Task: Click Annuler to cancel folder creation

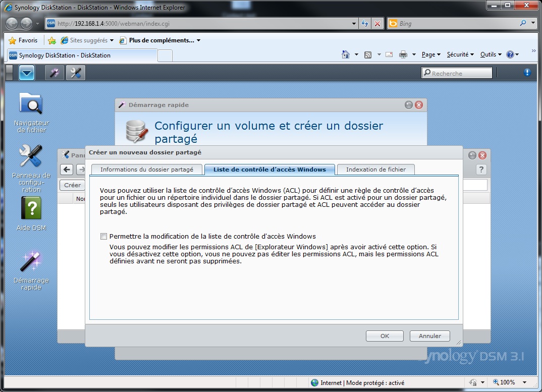Action: (429, 336)
